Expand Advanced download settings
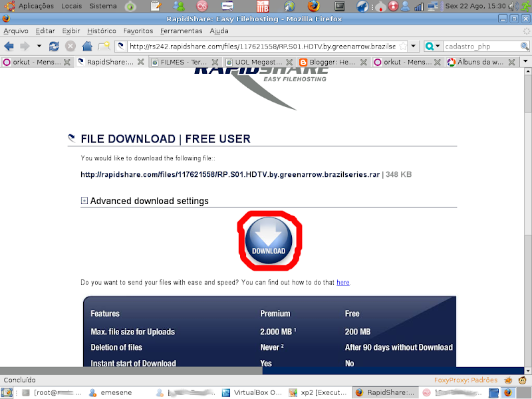Viewport: 532px width, 399px height. (x=84, y=201)
